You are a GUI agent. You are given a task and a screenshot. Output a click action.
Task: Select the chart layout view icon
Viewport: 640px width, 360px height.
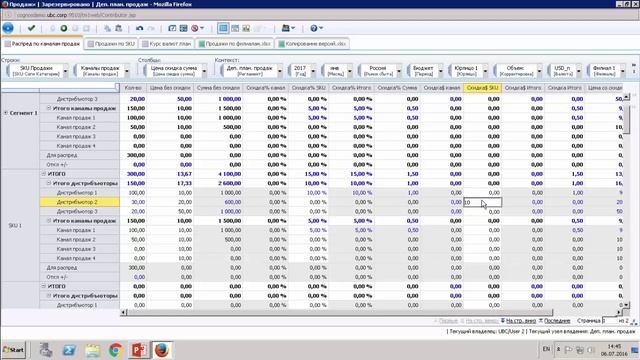[x=246, y=28]
